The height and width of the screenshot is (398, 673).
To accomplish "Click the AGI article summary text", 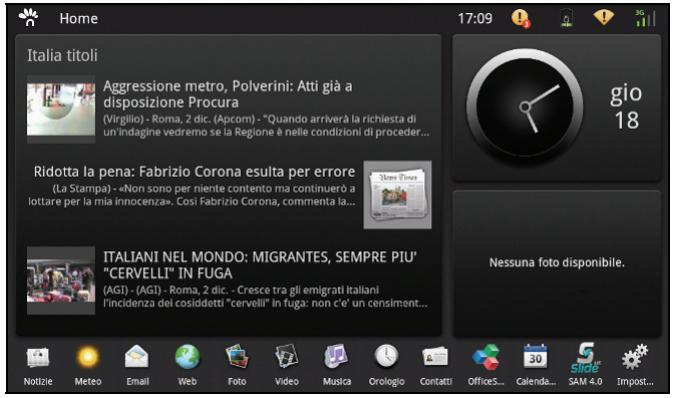I will click(x=265, y=297).
